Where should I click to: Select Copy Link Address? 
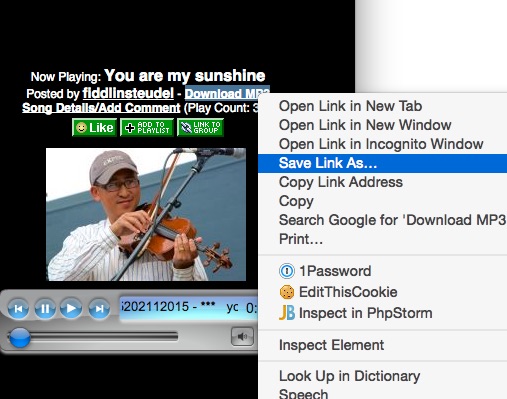click(x=383, y=182)
